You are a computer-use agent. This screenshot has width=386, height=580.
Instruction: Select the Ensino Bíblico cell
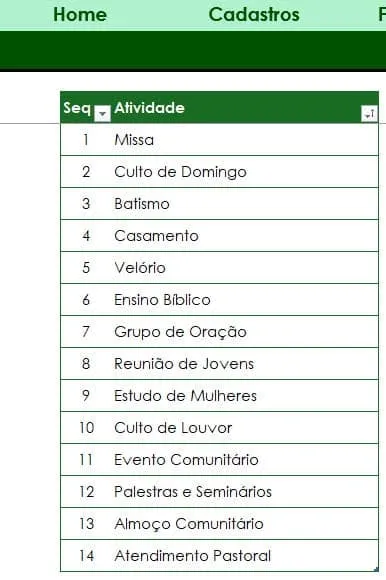(x=245, y=300)
